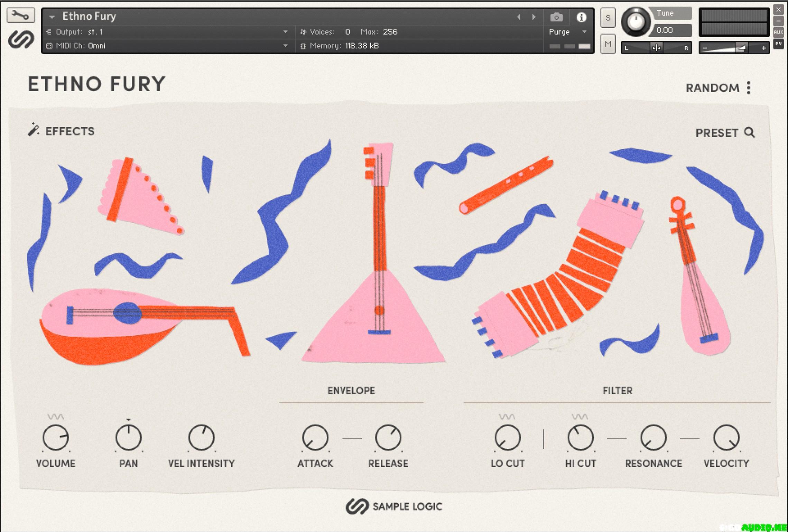Screen dimensions: 788x532
Task: Open the three-dot menu beside RANDOM
Action: [749, 88]
